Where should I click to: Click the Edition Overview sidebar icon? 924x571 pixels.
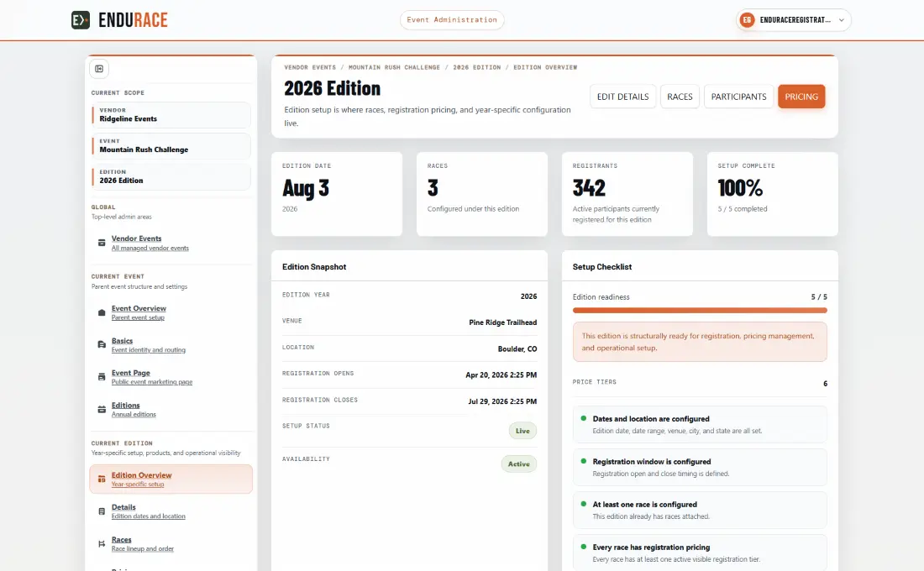(102, 479)
